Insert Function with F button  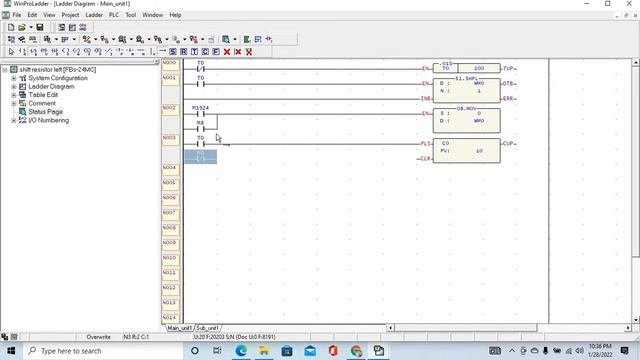pyautogui.click(x=216, y=52)
